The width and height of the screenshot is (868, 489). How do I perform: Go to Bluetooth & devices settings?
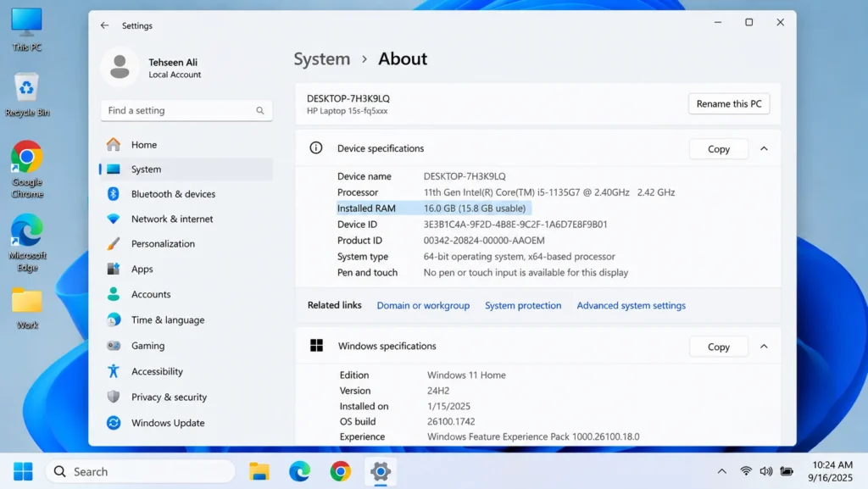186,193
